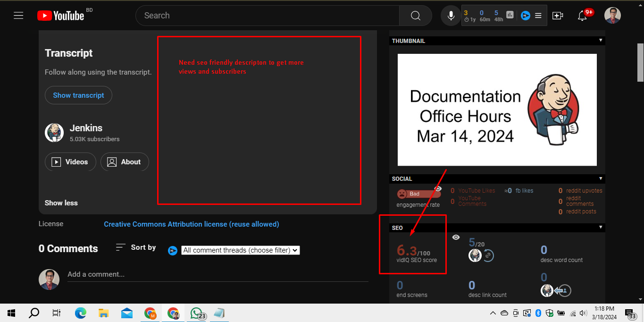
Task: Open account avatar menu top right
Action: pos(612,16)
